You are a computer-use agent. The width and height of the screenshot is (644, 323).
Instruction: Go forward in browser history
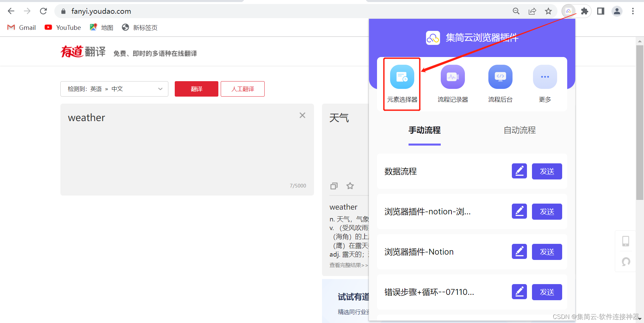tap(27, 11)
